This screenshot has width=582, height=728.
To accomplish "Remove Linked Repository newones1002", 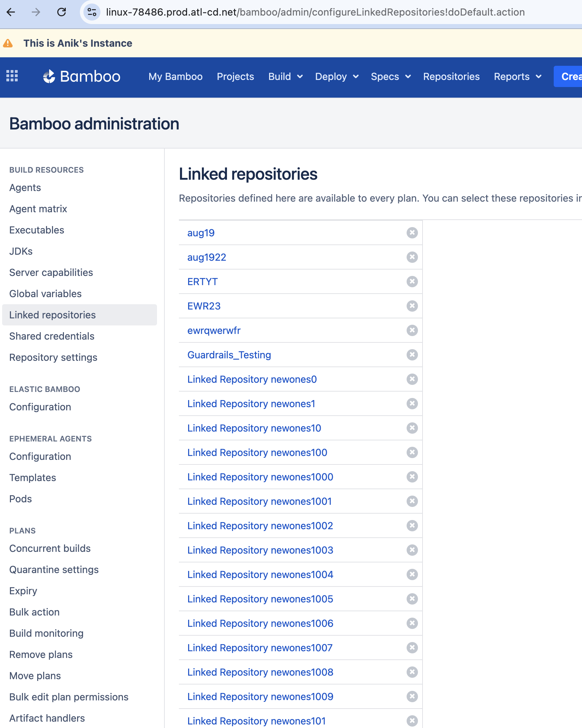I will pos(412,526).
